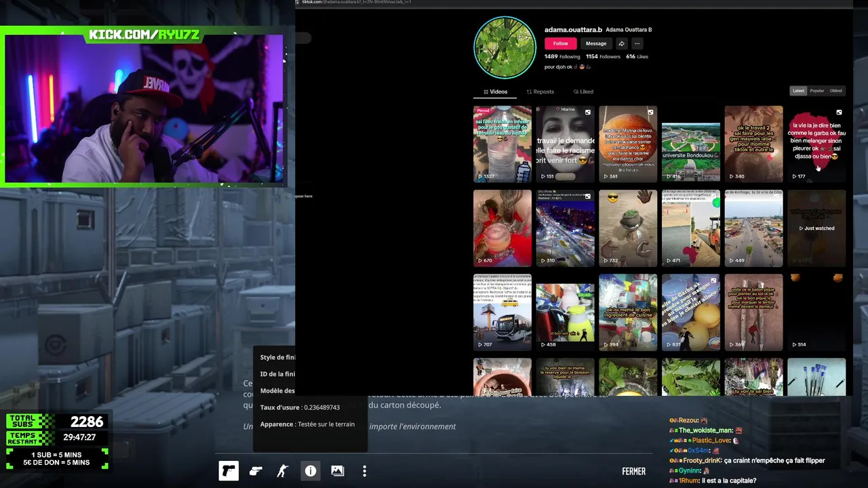This screenshot has width=868, height=488.
Task: Open the Marina video with 151 views
Action: pyautogui.click(x=565, y=144)
